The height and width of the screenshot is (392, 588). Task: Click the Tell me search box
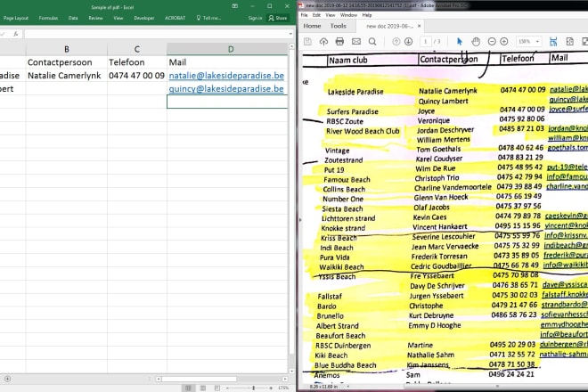click(208, 18)
